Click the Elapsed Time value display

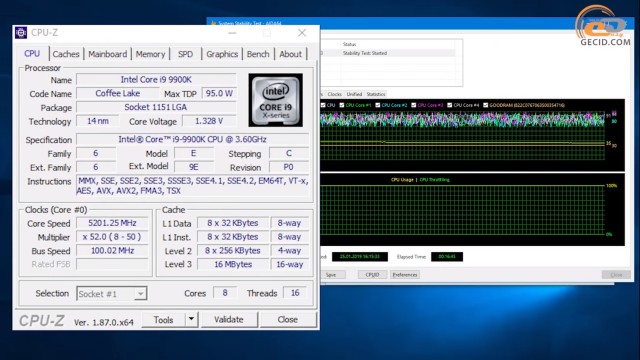click(x=447, y=257)
